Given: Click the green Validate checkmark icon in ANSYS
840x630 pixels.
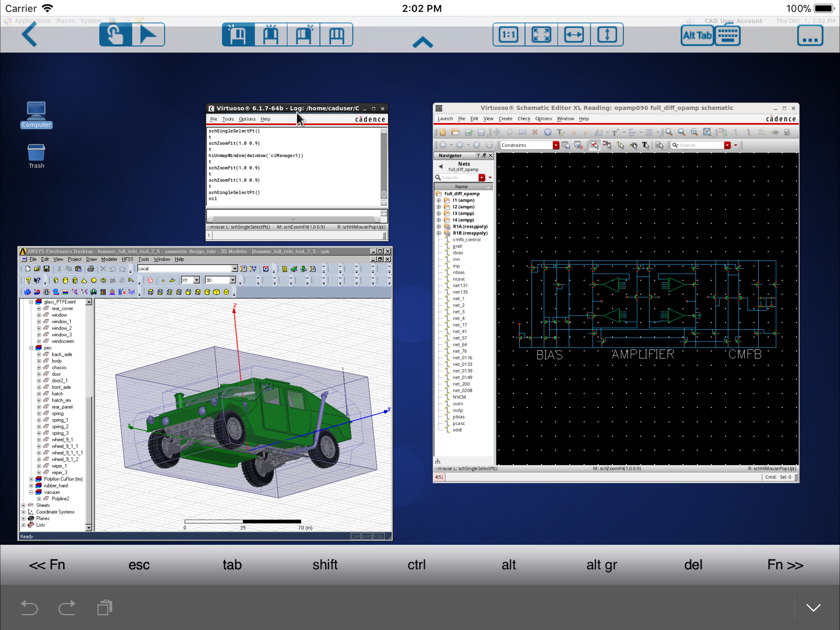Looking at the screenshot, I should [294, 269].
